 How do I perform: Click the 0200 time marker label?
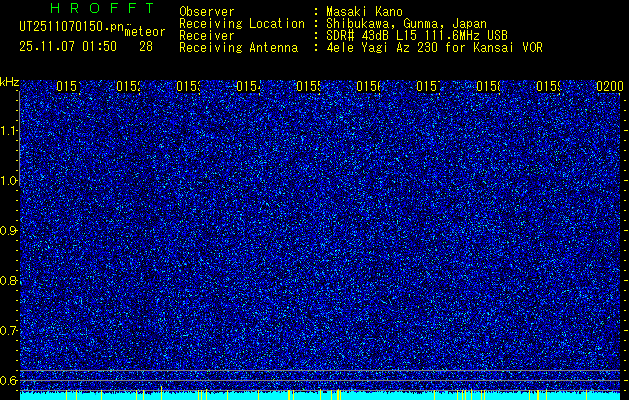(x=610, y=86)
